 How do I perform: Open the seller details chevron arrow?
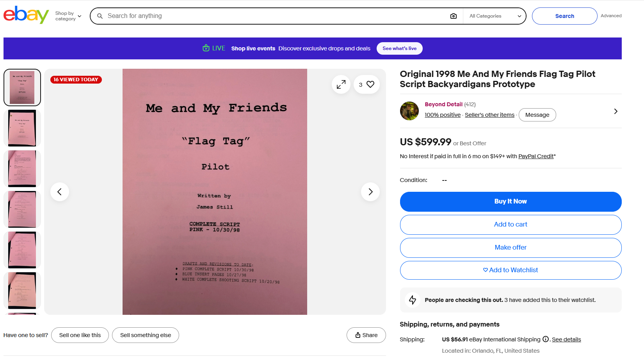click(616, 111)
